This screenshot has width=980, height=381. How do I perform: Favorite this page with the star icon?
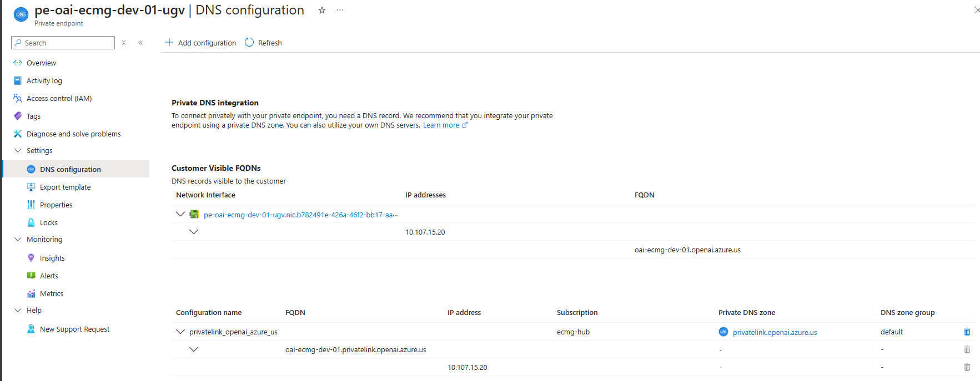[322, 10]
